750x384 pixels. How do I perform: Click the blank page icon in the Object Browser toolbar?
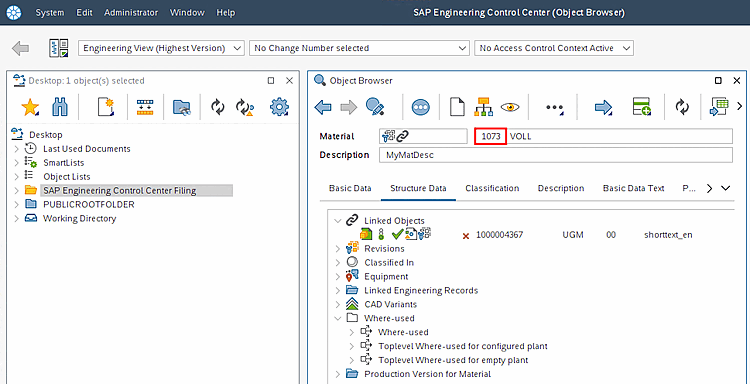(457, 107)
